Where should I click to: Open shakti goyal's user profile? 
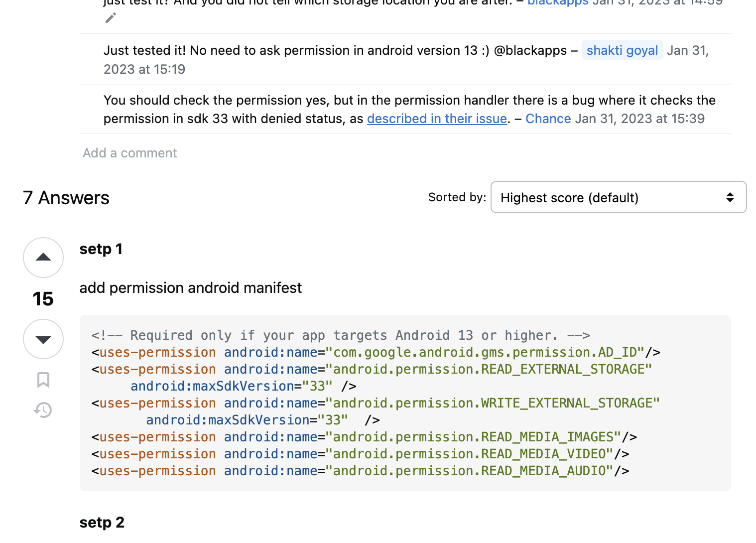[x=622, y=50]
